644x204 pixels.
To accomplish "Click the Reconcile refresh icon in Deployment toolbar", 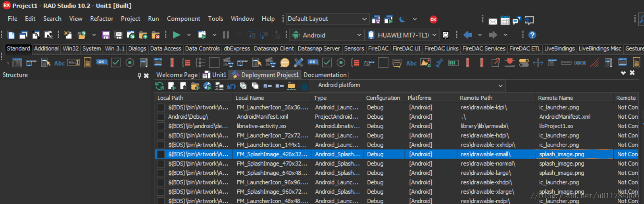I will click(x=159, y=86).
